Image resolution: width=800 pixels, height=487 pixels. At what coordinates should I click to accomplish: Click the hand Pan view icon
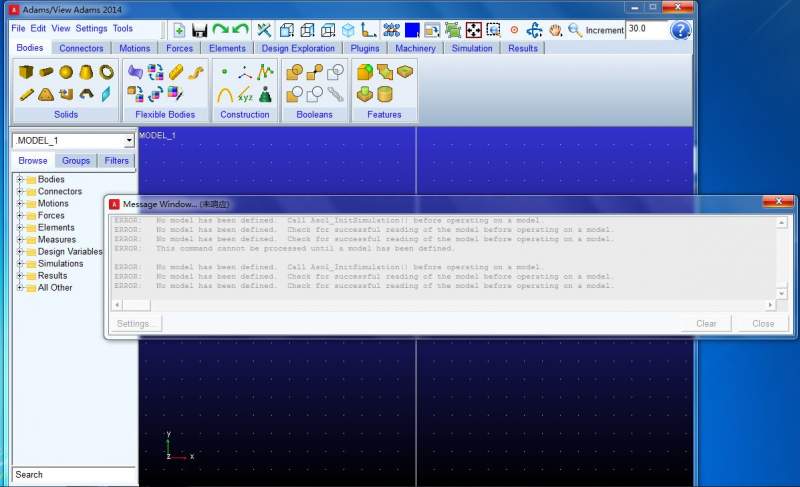coord(556,30)
